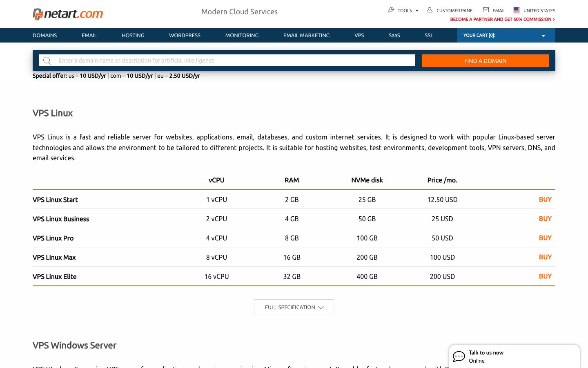Open the WordPress menu

click(185, 36)
